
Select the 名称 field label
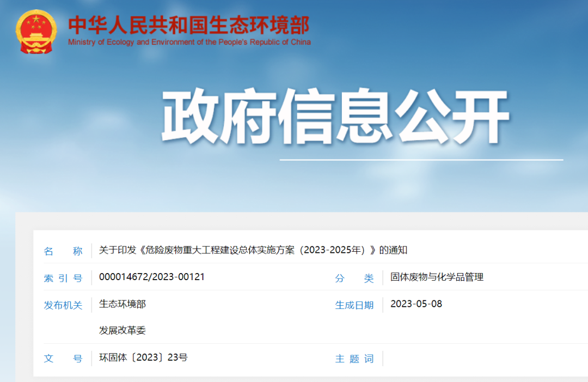point(63,251)
